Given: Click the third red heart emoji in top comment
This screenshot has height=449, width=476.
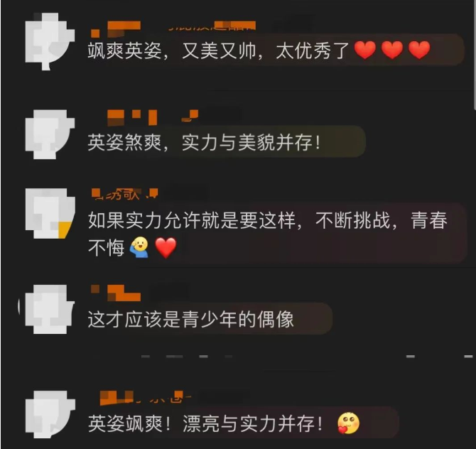Looking at the screenshot, I should tap(419, 50).
